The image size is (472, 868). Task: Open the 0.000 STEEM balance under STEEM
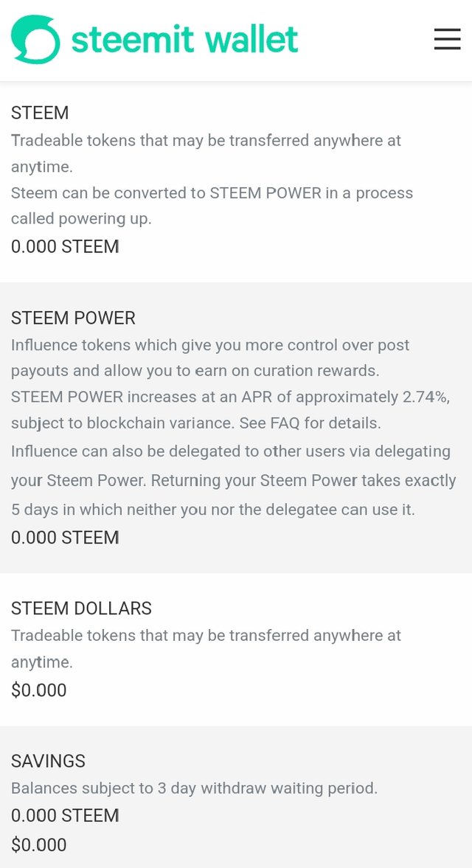(66, 246)
